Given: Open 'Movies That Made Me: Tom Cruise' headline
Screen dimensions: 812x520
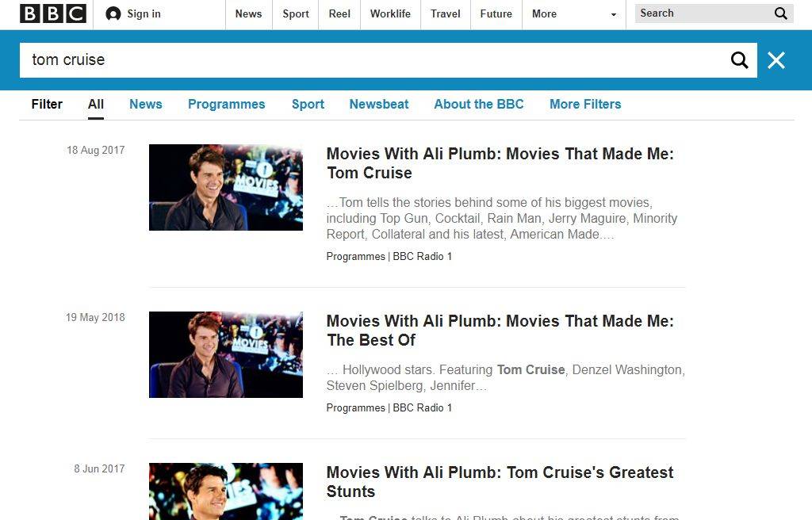Looking at the screenshot, I should [500, 163].
